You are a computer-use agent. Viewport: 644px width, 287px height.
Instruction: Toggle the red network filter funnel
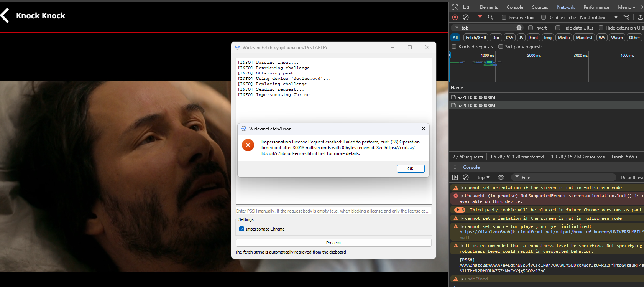tap(480, 17)
